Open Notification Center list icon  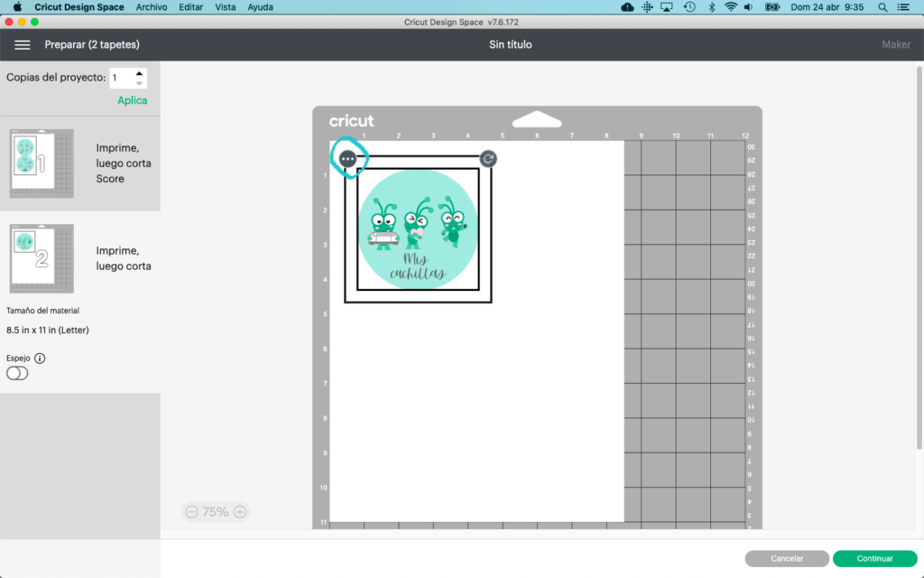click(x=902, y=7)
